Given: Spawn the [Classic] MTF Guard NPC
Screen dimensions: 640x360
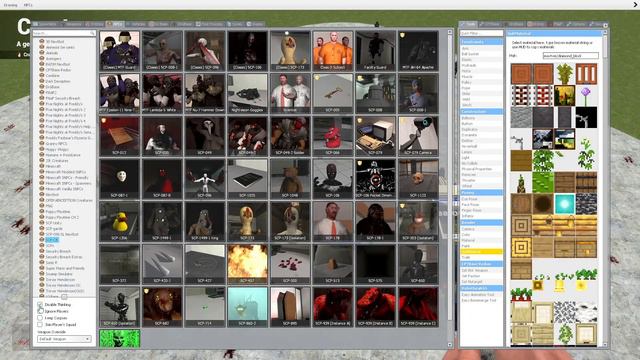Looking at the screenshot, I should [x=119, y=50].
